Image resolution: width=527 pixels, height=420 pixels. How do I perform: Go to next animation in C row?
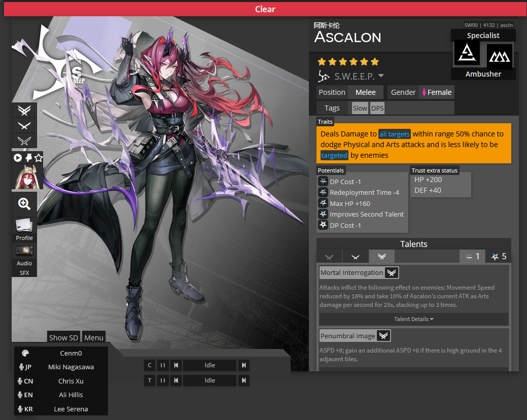(244, 365)
